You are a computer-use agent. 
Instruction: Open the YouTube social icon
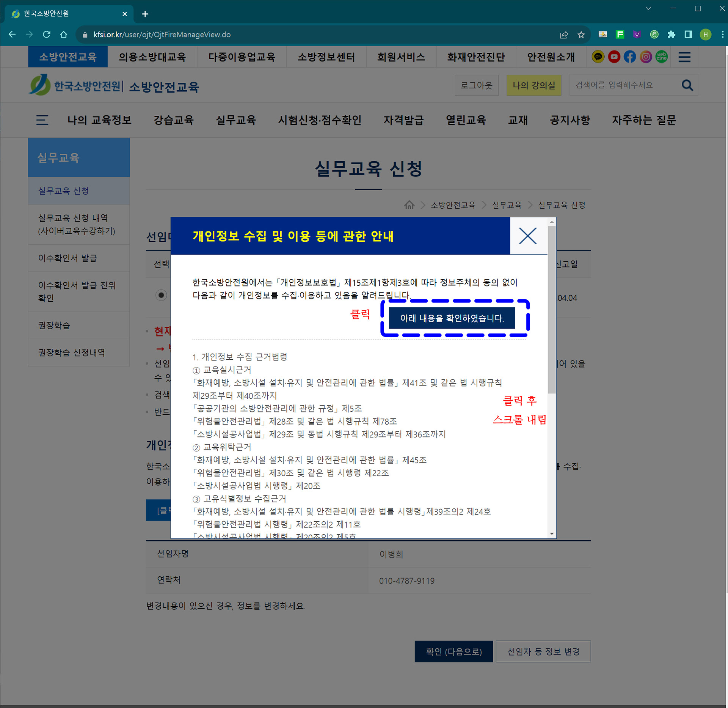(x=614, y=57)
